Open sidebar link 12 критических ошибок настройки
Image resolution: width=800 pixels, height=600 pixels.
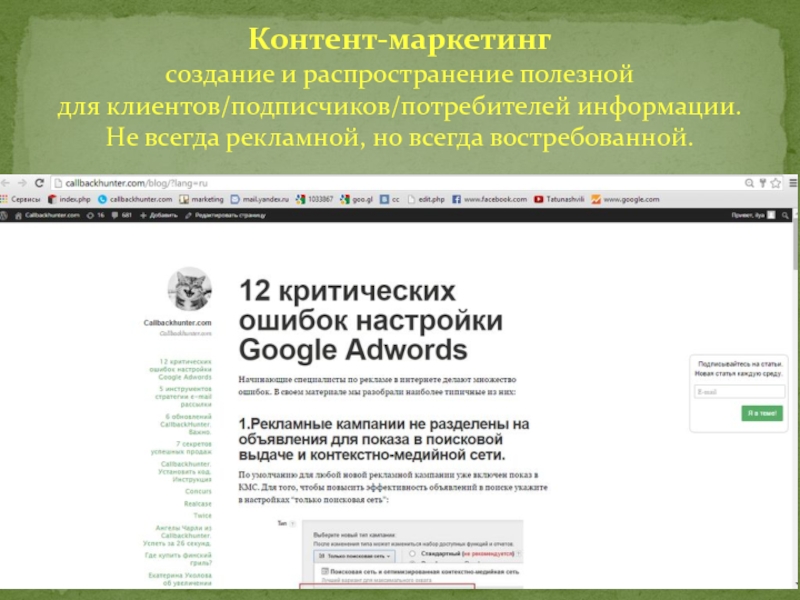point(181,369)
